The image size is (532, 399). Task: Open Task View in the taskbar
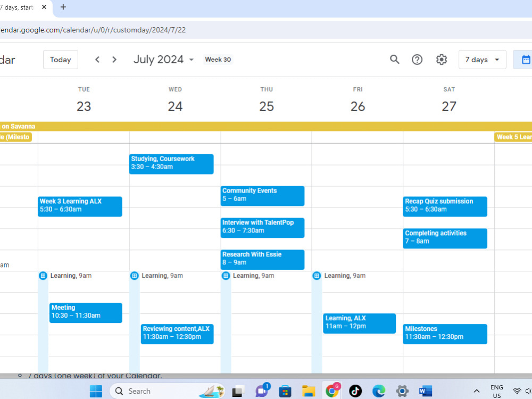(x=238, y=391)
